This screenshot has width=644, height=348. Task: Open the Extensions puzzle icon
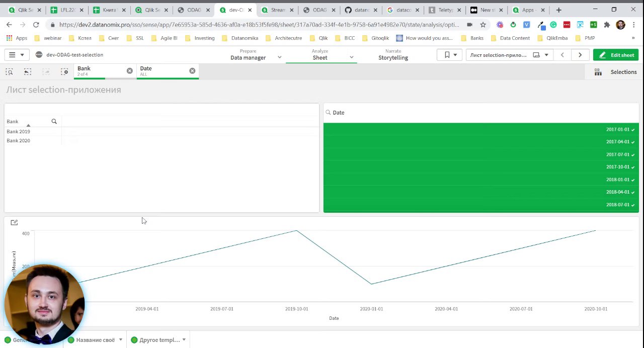click(x=607, y=25)
